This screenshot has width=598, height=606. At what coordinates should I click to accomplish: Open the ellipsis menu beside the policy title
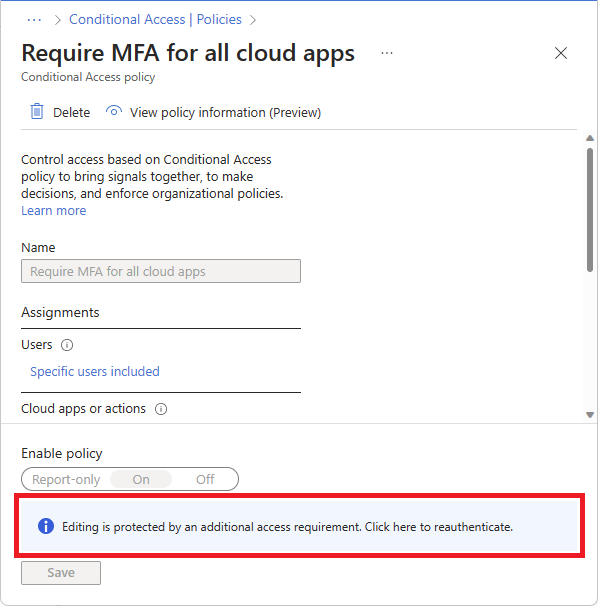pos(387,53)
